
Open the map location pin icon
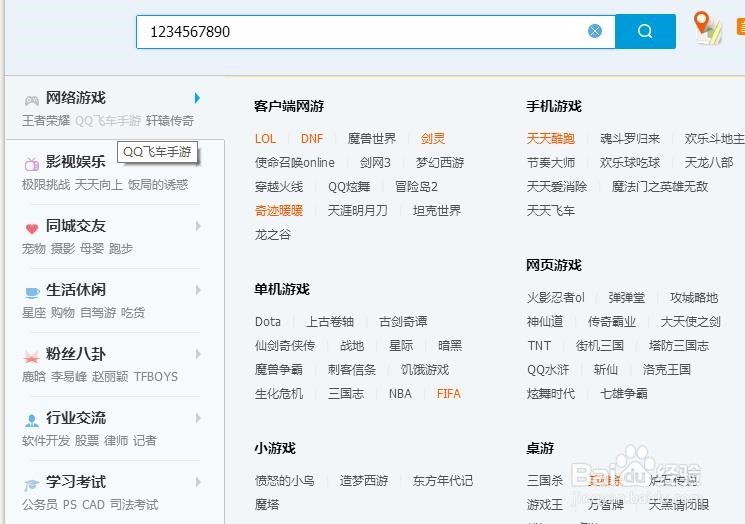(707, 28)
